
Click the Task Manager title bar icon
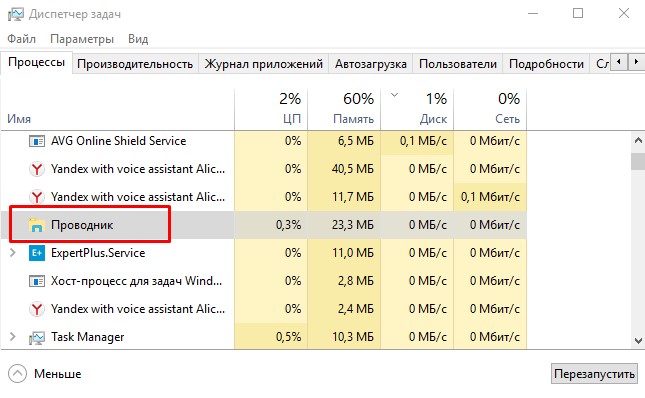pyautogui.click(x=15, y=14)
